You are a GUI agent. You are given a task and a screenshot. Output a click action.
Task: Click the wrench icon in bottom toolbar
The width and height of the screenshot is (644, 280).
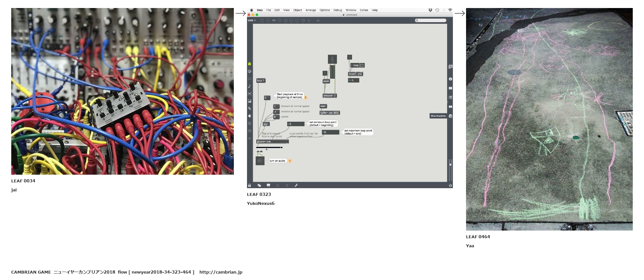[x=296, y=185]
